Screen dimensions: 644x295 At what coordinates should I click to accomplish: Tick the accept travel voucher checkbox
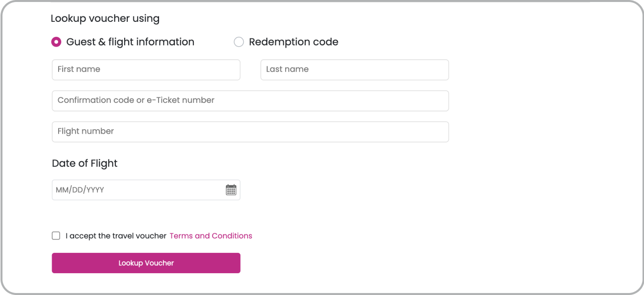(56, 236)
